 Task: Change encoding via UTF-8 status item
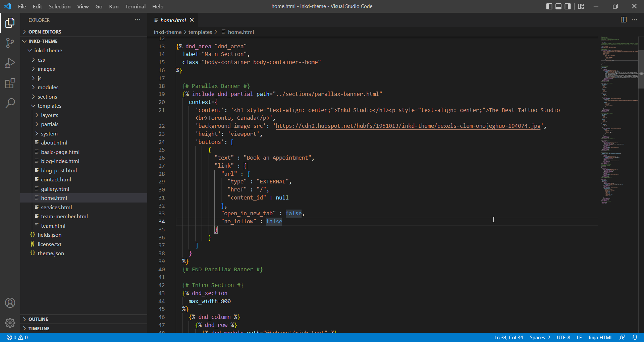click(563, 338)
